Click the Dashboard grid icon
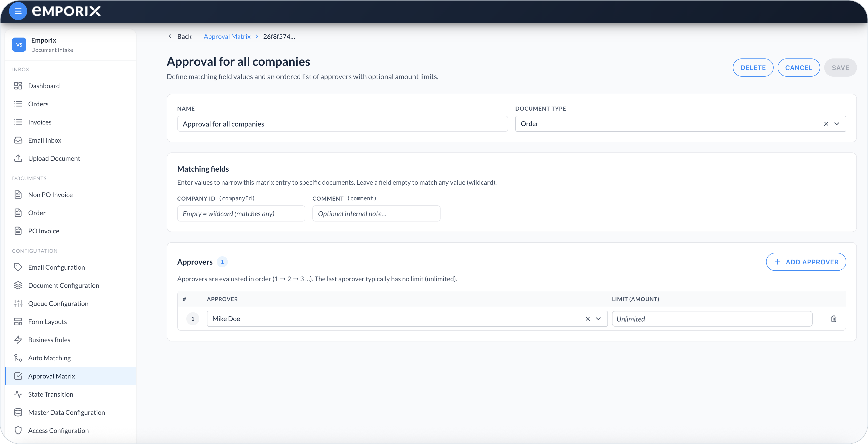 coord(18,86)
